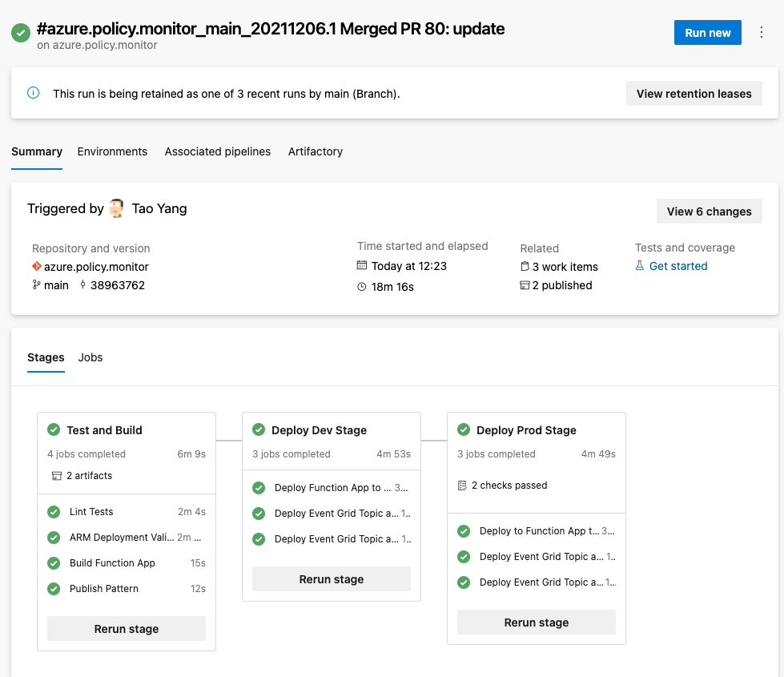784x677 pixels.
Task: Open View 6 changes
Action: click(709, 212)
